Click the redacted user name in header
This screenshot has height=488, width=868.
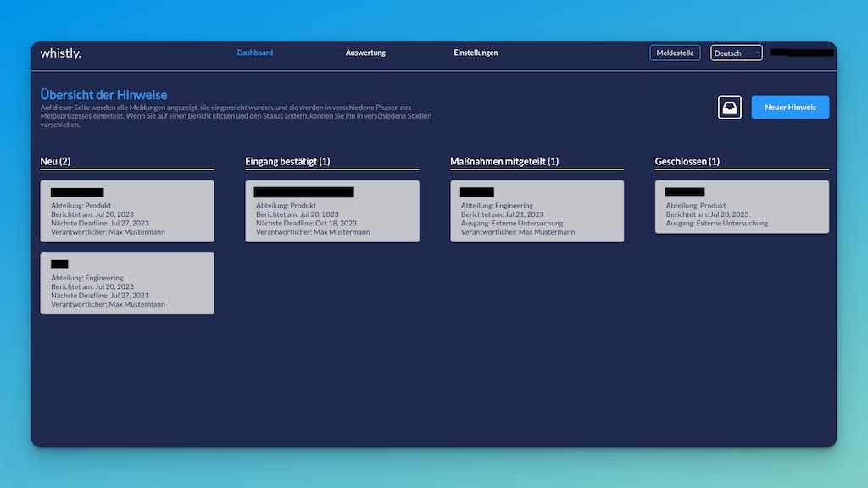[801, 53]
